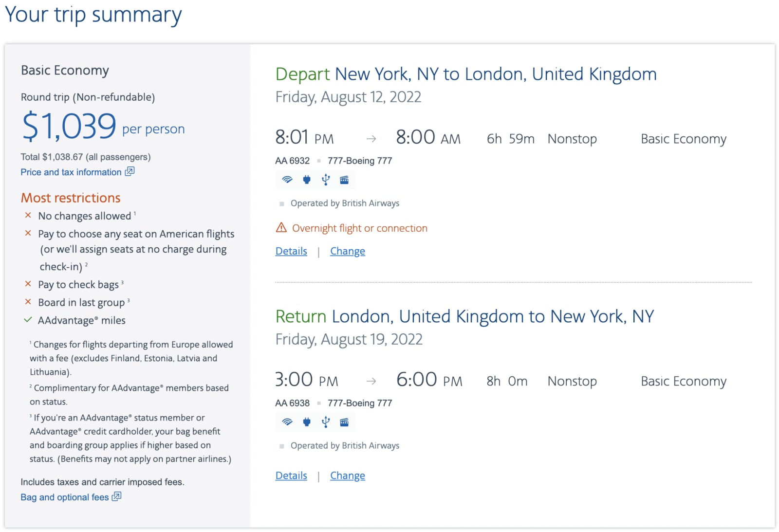Click the Overnight flight or connection warning text

[x=360, y=228]
